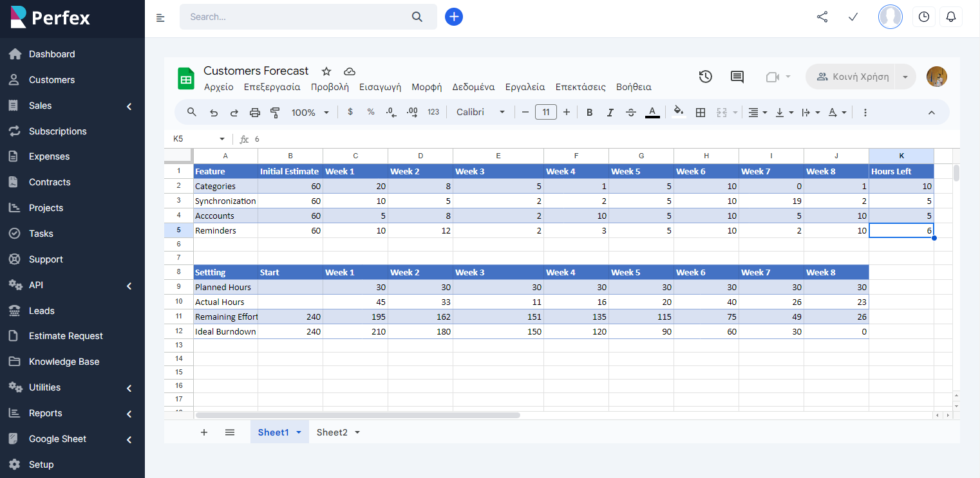Star the Customers Forecast document

click(326, 71)
